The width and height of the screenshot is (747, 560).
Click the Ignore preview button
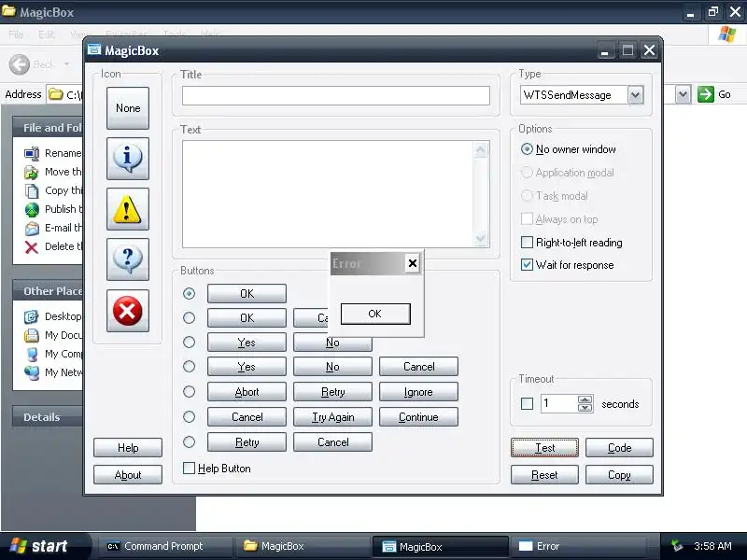[418, 391]
